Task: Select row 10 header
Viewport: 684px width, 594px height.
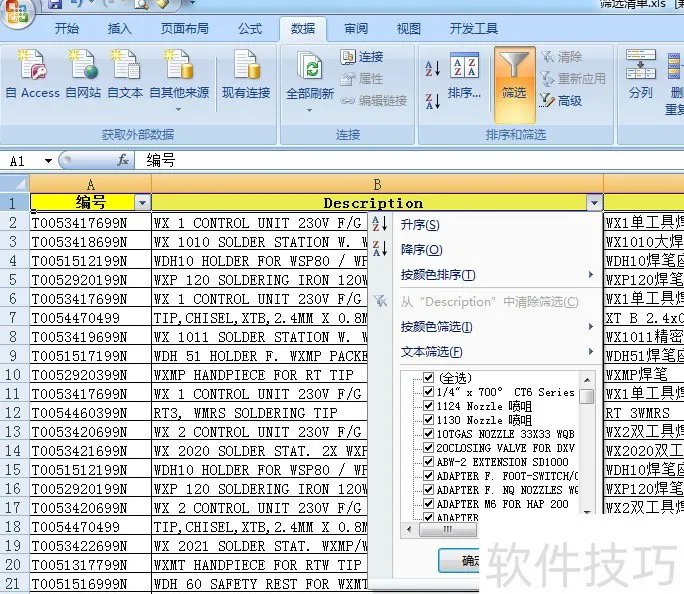Action: point(14,375)
